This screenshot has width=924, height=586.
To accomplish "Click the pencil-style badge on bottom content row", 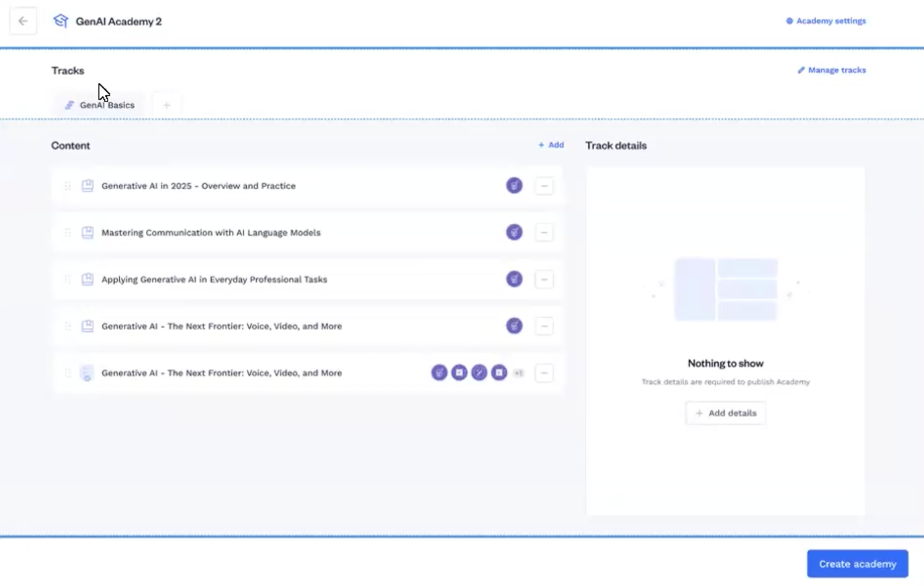I will point(479,372).
